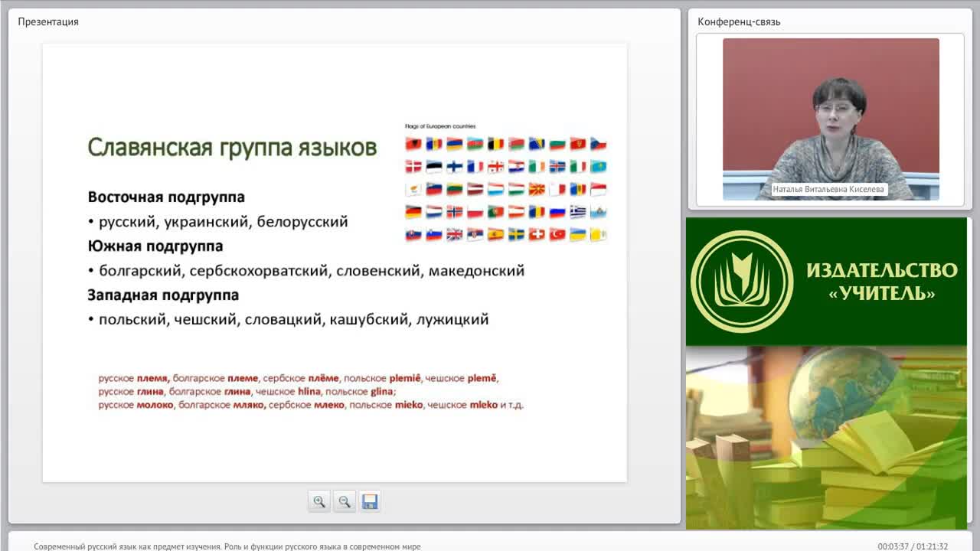Click the red example line starting 'русское молоко'

click(311, 405)
